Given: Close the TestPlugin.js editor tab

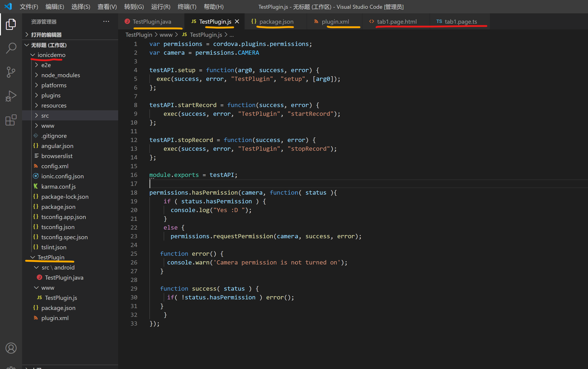Looking at the screenshot, I should pos(237,21).
